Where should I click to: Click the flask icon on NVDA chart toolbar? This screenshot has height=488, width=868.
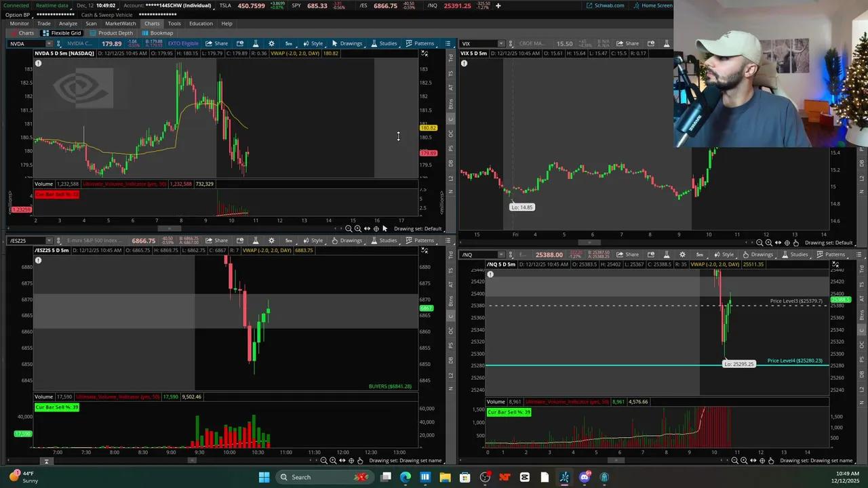coord(256,43)
